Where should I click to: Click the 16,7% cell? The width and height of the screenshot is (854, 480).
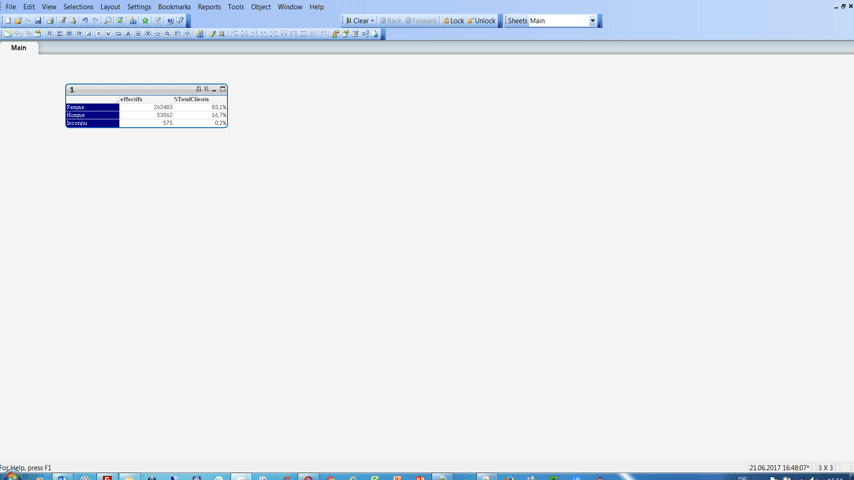point(200,115)
